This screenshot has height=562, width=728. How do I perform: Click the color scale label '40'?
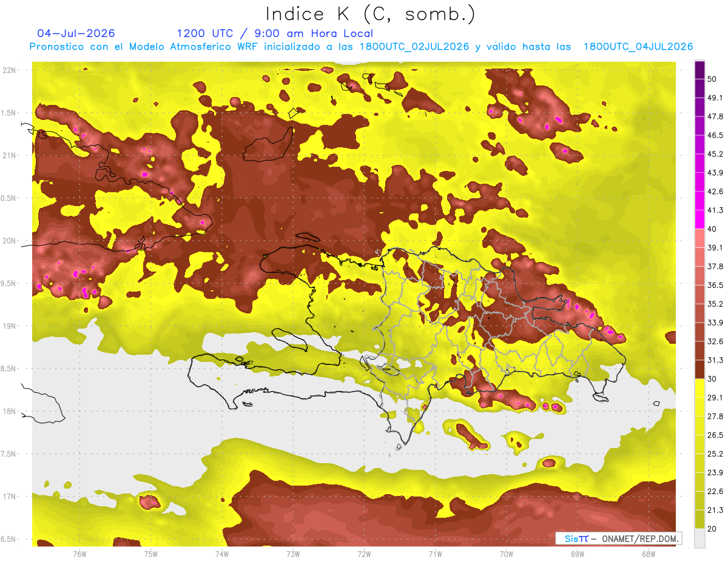(x=712, y=229)
